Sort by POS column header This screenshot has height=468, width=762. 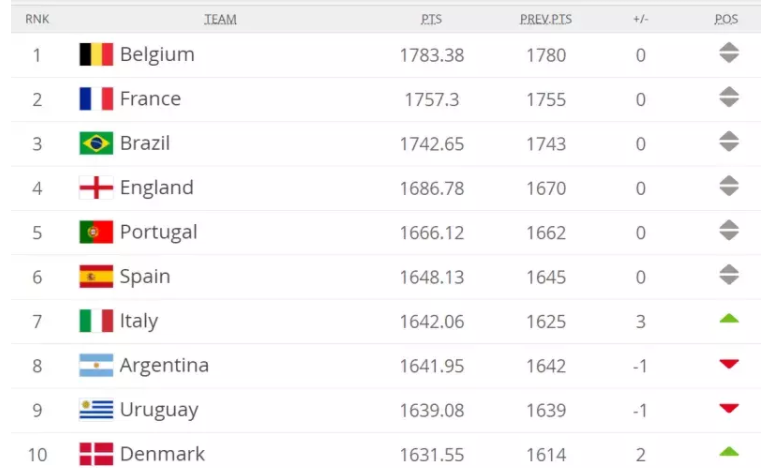click(x=727, y=19)
